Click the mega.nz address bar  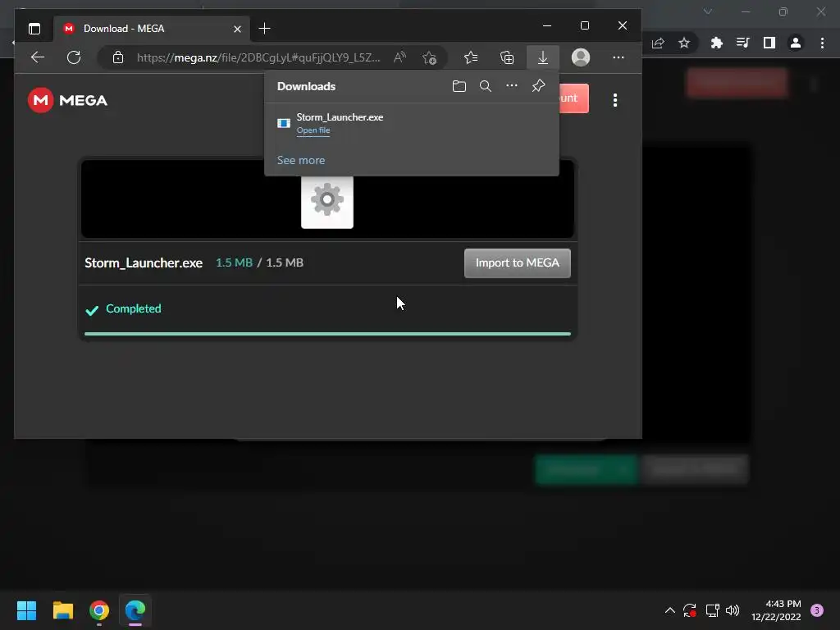[x=258, y=57]
